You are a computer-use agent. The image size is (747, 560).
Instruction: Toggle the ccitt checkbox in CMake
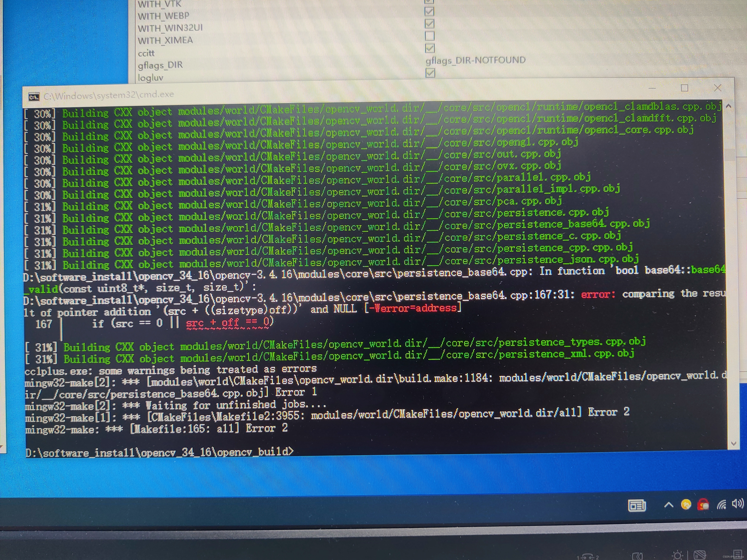click(430, 48)
